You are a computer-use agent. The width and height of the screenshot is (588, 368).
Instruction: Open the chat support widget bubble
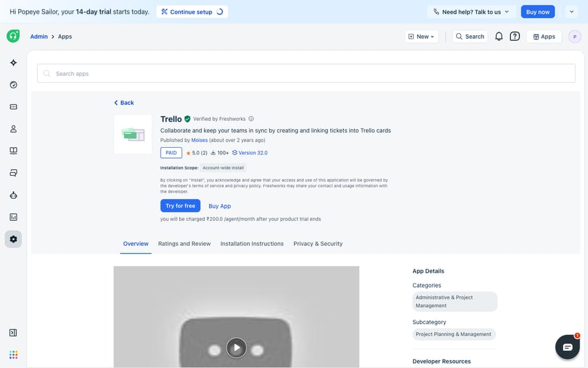click(567, 347)
